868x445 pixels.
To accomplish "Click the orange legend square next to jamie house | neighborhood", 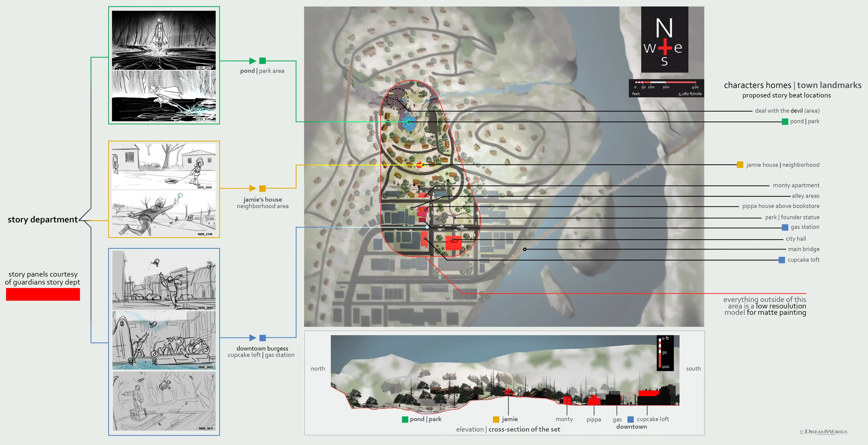I will pos(740,165).
